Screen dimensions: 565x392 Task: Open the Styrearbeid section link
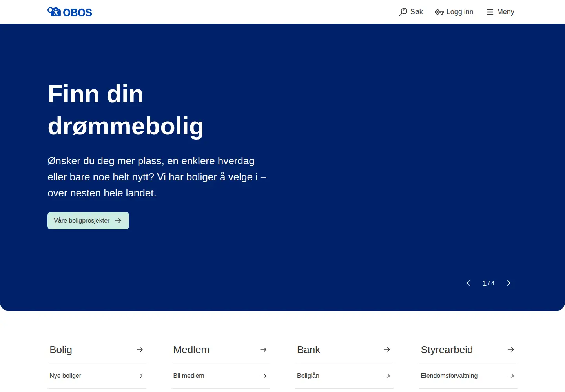pos(468,350)
